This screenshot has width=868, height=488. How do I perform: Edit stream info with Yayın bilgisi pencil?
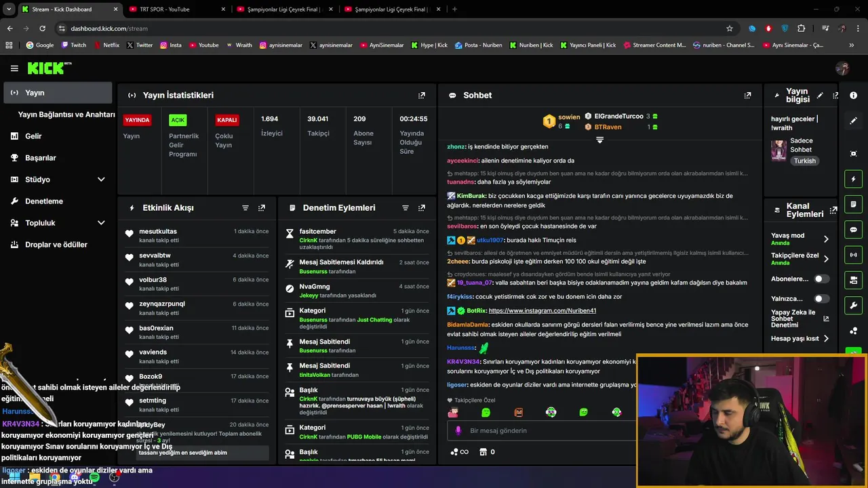pos(820,96)
